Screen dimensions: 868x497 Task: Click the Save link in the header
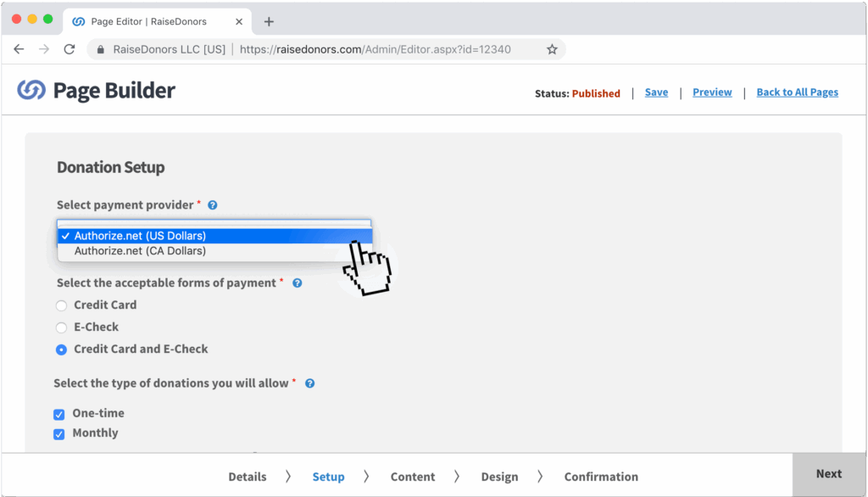(x=656, y=92)
